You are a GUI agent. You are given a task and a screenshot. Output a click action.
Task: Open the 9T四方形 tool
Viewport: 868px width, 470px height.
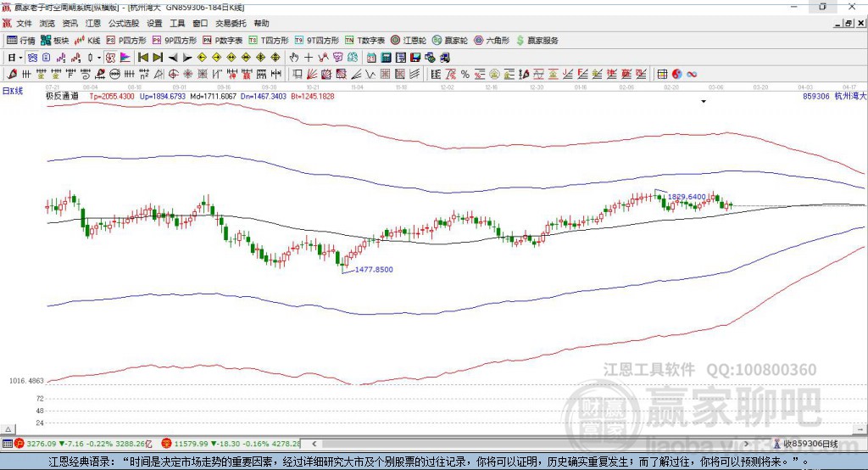pyautogui.click(x=317, y=41)
